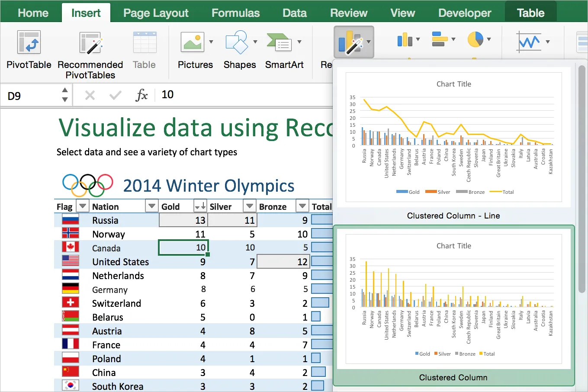Open the Gold column sort dropdown
Screen dimensions: 588x392
[200, 206]
